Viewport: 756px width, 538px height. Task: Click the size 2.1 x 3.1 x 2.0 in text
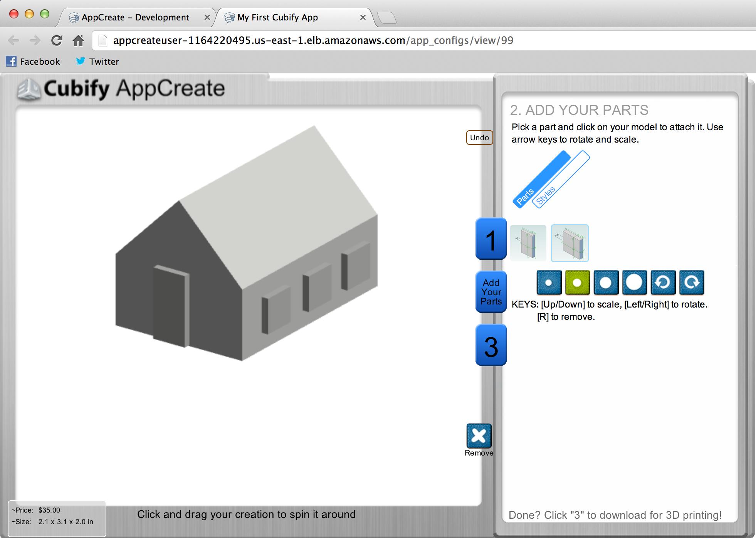coord(52,522)
